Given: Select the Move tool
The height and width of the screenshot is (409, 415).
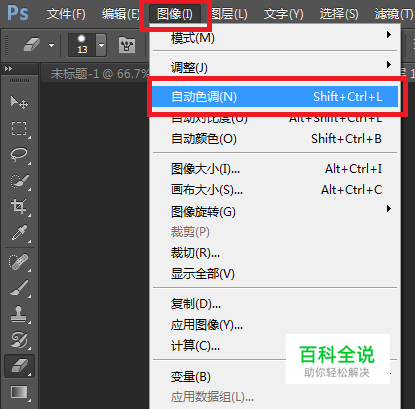Looking at the screenshot, I should coord(19,102).
